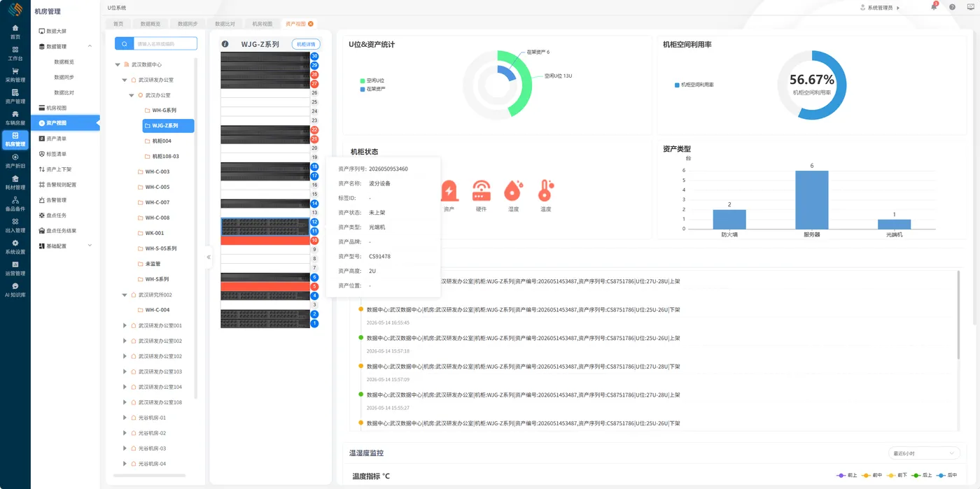The image size is (980, 489).
Task: Select U-position marker 30 in rack
Action: pyautogui.click(x=314, y=56)
